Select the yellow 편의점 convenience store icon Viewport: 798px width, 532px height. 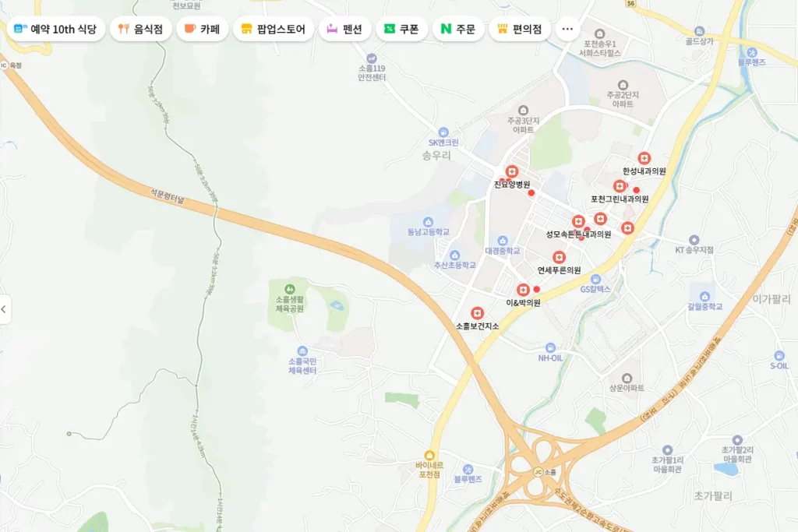(502, 26)
